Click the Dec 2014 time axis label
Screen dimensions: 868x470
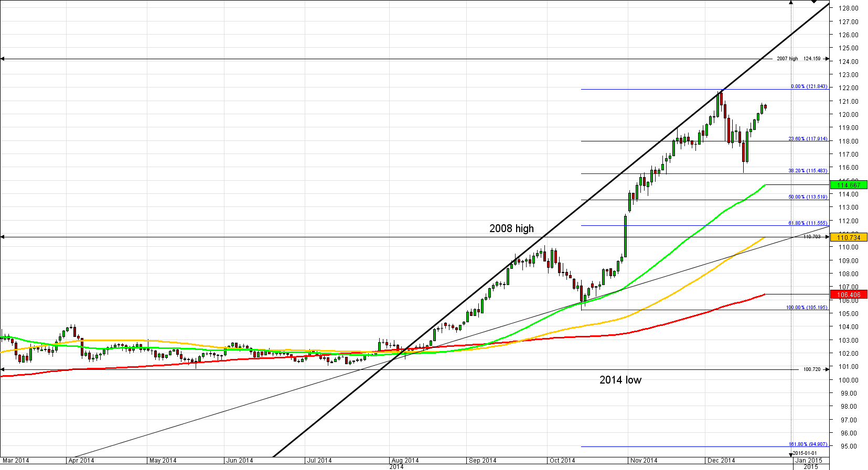click(721, 461)
